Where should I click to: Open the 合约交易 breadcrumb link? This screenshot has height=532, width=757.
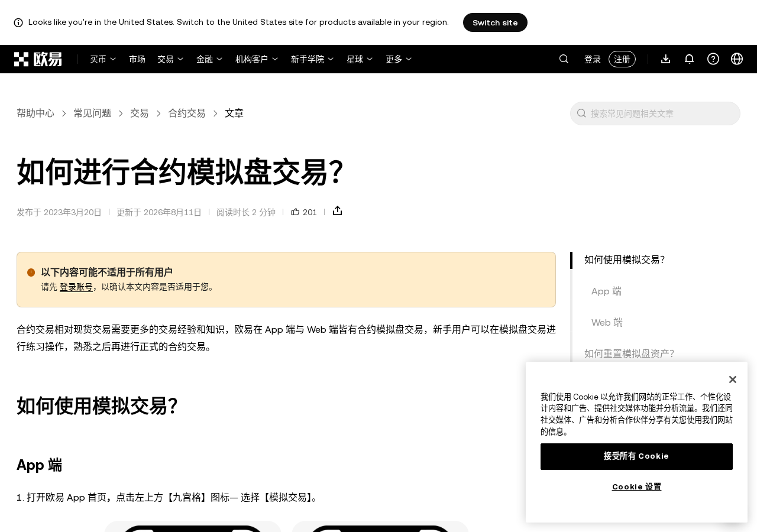pyautogui.click(x=187, y=113)
